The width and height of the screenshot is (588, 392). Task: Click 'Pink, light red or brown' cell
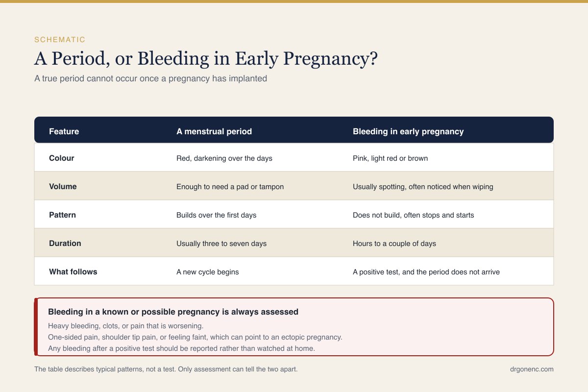coord(390,158)
